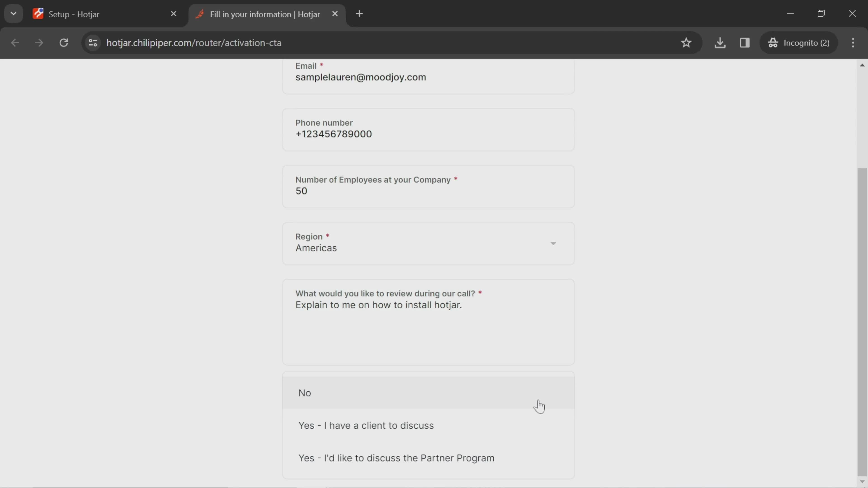Choose Yes - I'd like to discuss Partner Program
This screenshot has width=868, height=488.
(428, 458)
